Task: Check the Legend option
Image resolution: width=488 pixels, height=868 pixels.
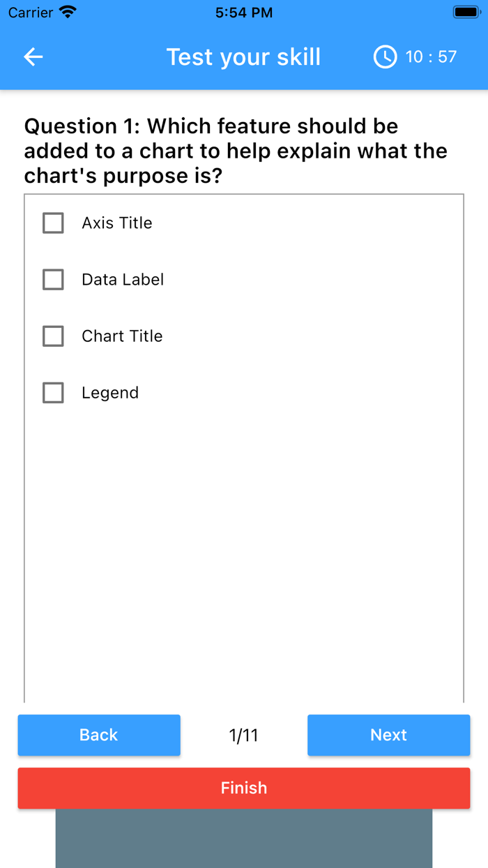Action: click(53, 392)
